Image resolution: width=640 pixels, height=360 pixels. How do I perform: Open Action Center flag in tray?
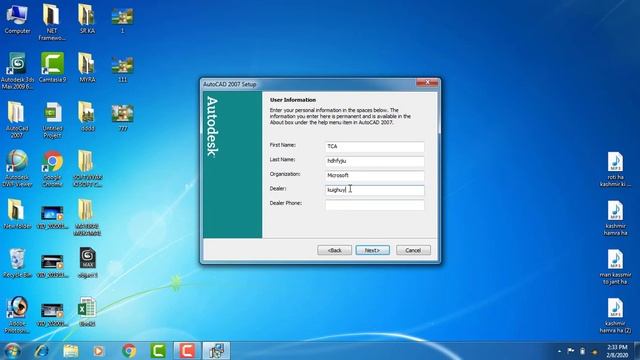[571, 351]
